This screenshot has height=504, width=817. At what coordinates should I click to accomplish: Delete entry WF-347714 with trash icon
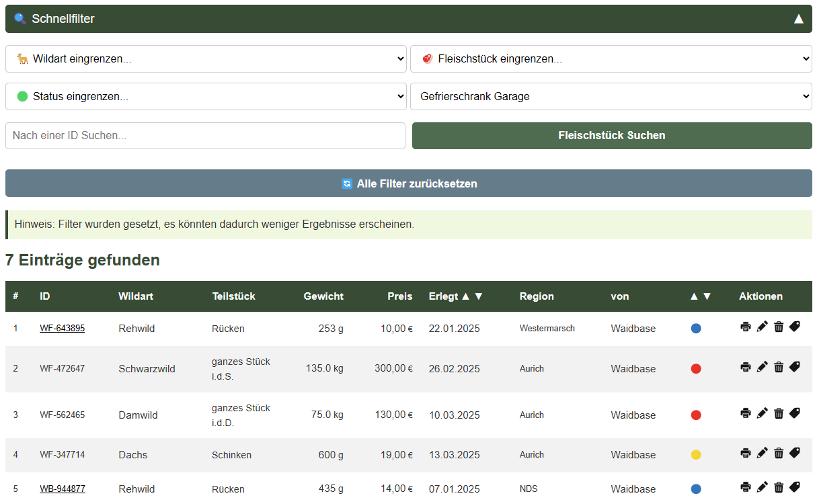(779, 453)
